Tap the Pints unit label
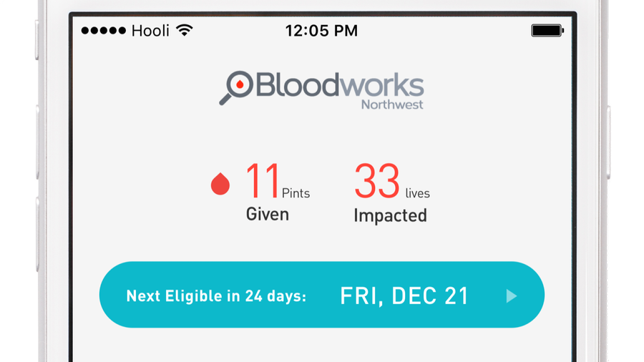 click(x=296, y=193)
